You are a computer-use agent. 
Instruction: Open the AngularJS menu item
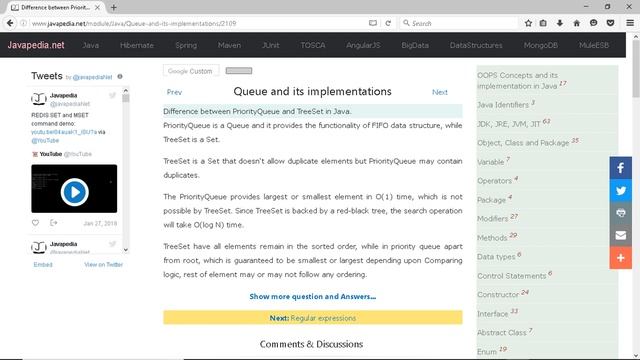coord(363,45)
